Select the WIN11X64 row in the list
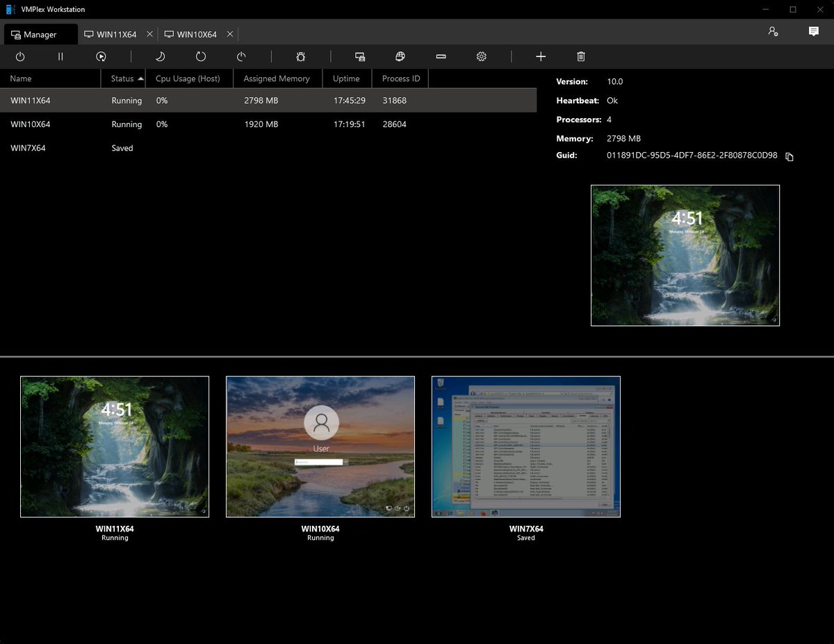The height and width of the screenshot is (644, 834). (268, 101)
